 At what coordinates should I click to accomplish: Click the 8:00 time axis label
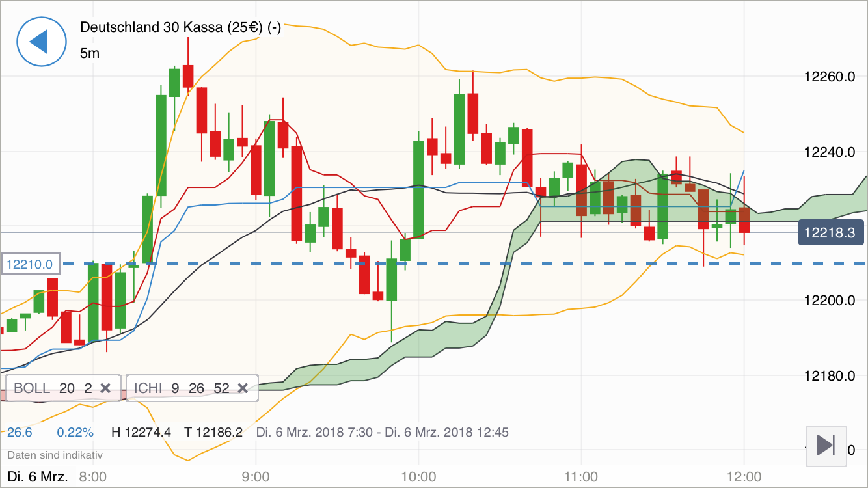tap(92, 476)
